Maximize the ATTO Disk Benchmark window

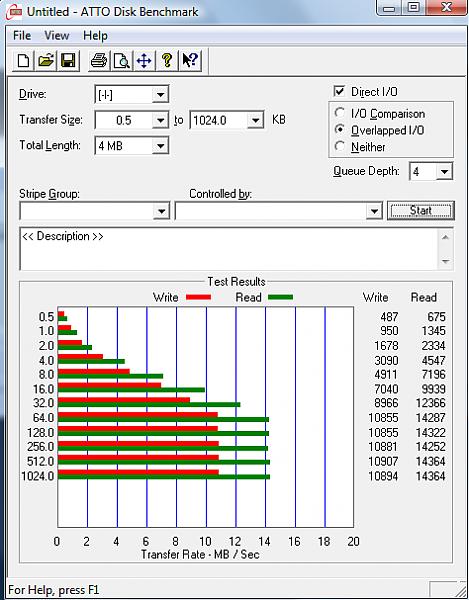(x=414, y=7)
